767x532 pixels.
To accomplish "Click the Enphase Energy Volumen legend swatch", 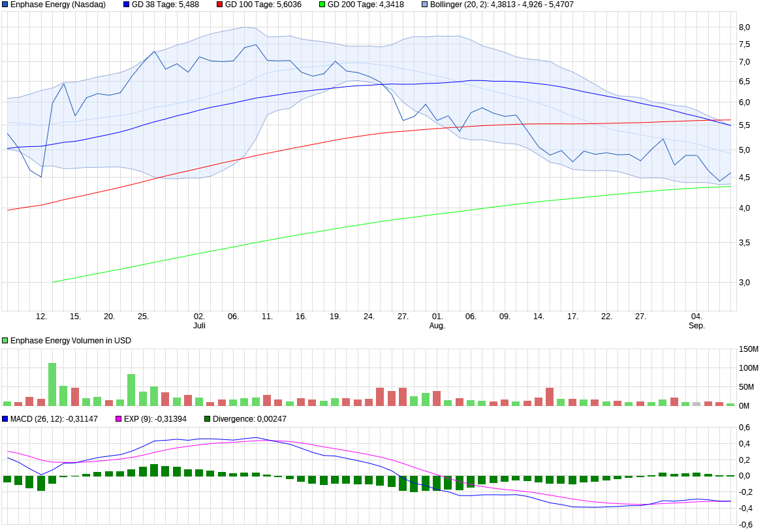I will point(5,341).
